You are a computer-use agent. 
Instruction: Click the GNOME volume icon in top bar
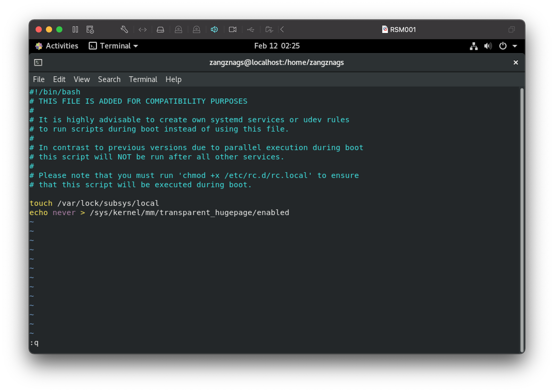pyautogui.click(x=488, y=46)
